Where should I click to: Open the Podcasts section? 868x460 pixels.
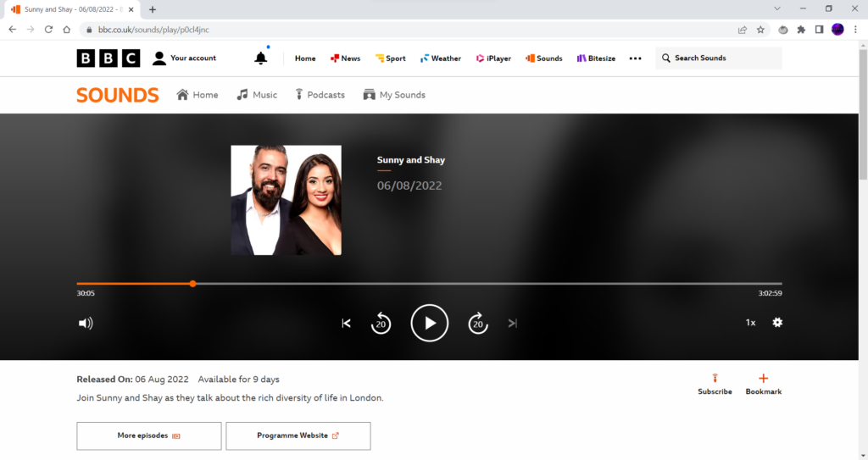point(320,95)
